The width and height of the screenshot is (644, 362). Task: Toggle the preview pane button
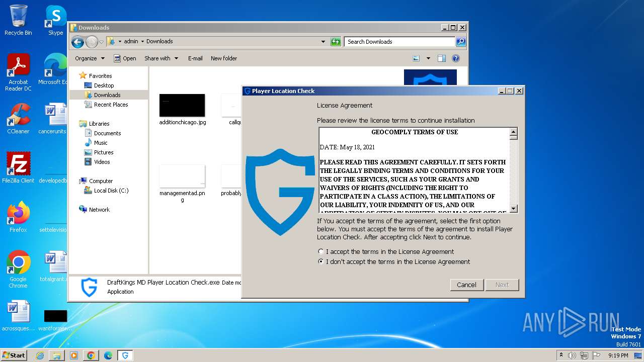(x=441, y=58)
